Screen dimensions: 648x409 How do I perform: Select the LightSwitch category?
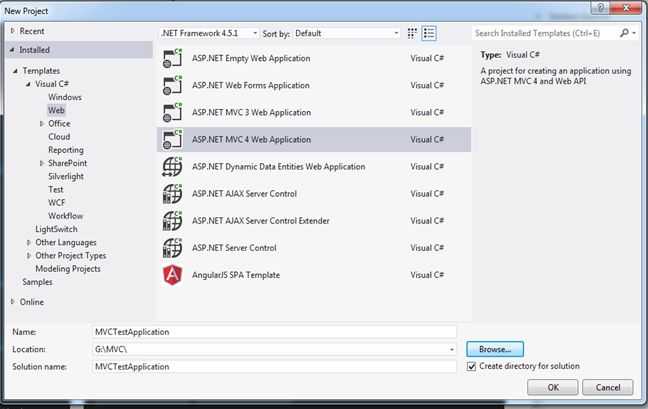coord(56,229)
